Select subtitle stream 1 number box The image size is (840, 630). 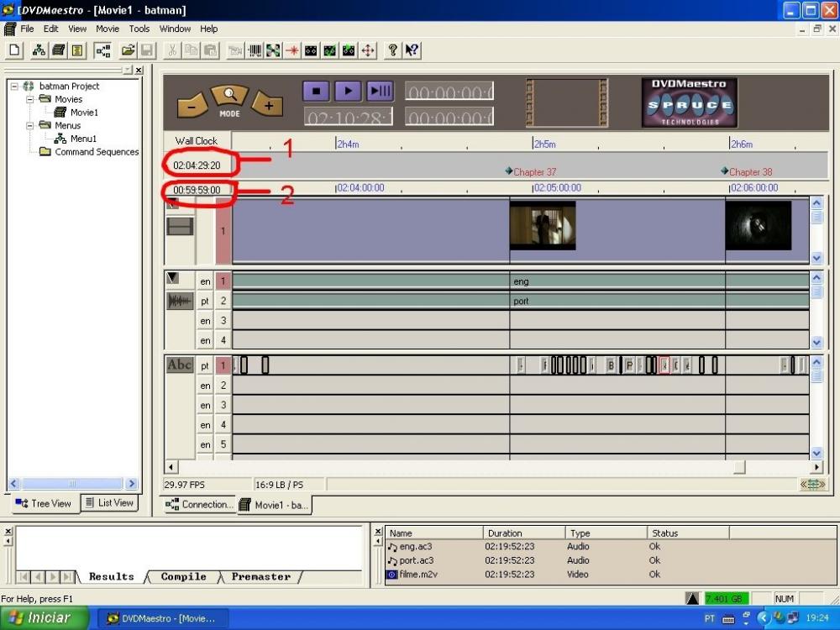(x=223, y=365)
